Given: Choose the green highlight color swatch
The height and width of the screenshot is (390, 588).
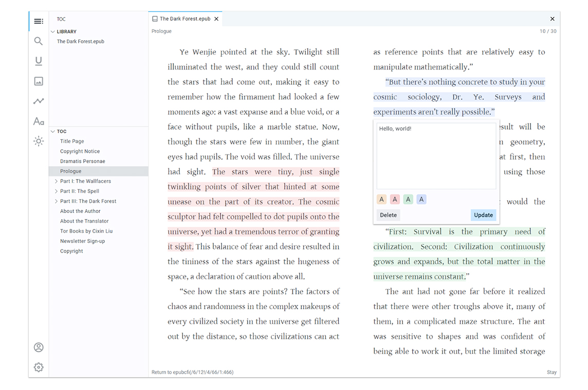Looking at the screenshot, I should tap(408, 199).
